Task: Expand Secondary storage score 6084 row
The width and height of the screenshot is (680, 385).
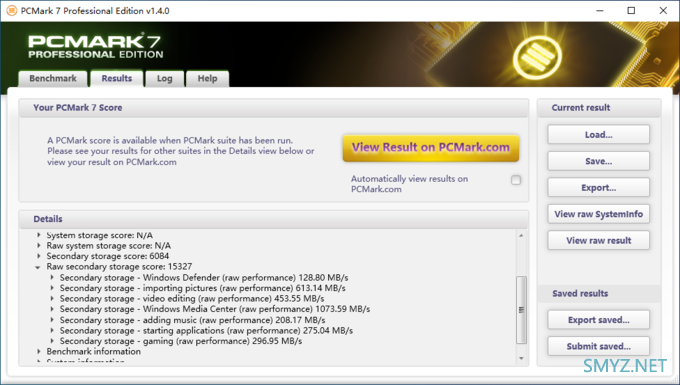Action: click(x=39, y=256)
